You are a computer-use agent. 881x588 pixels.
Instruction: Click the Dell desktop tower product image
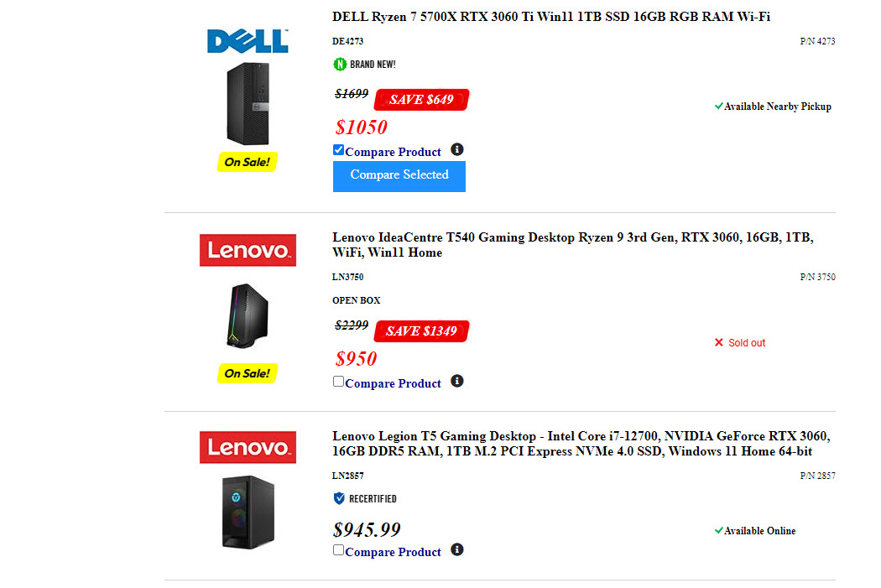coord(248,104)
